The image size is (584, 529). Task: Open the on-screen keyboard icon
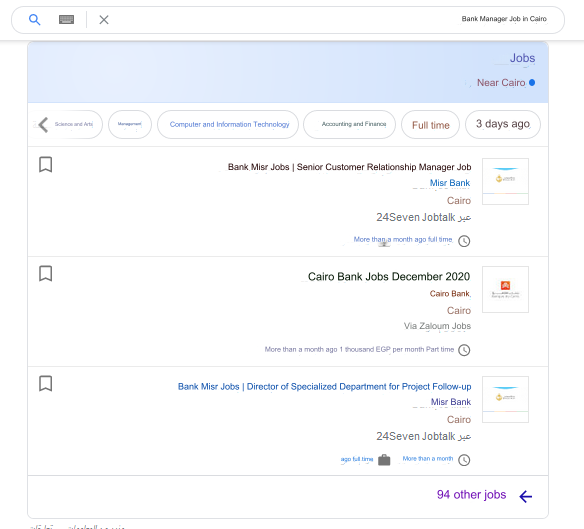[67, 19]
